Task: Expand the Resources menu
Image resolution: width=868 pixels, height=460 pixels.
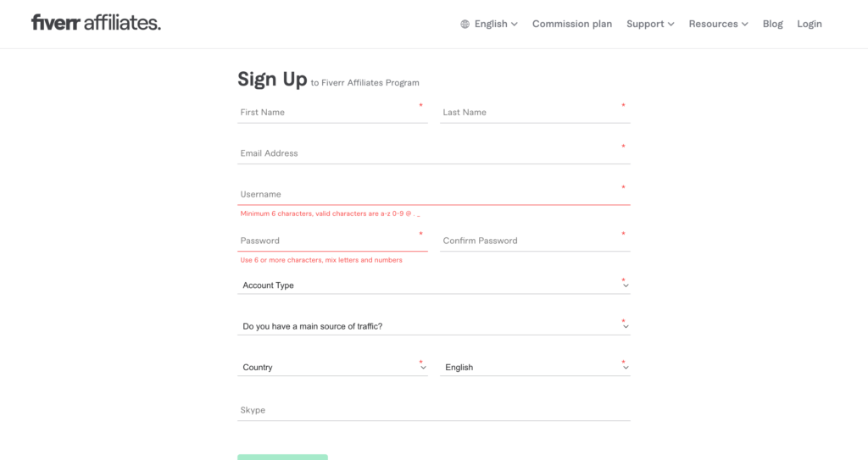Action: [718, 24]
